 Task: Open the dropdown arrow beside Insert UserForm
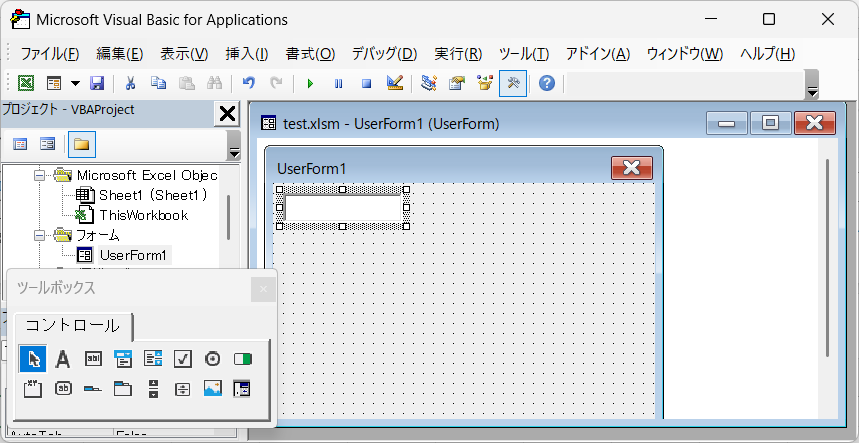(x=75, y=83)
